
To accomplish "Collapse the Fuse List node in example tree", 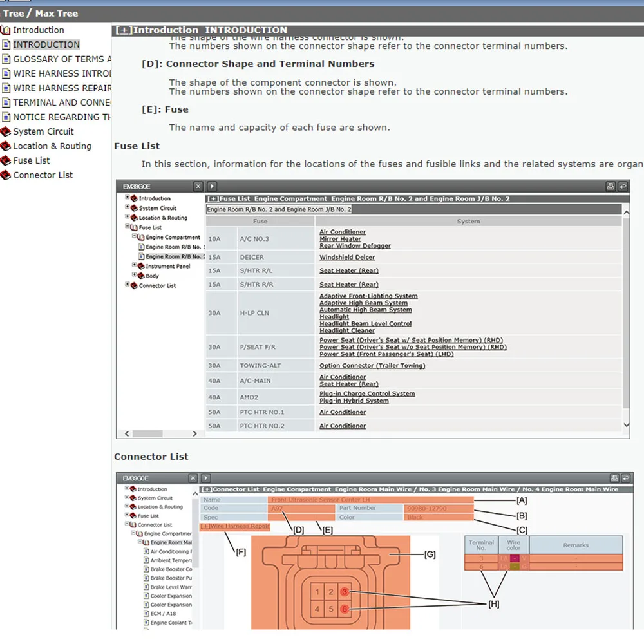I will tap(128, 227).
